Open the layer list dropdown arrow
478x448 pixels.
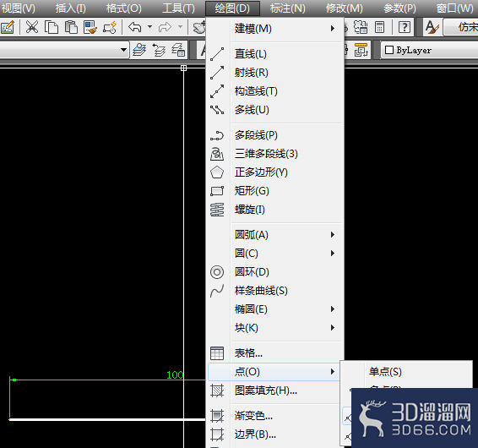pos(123,49)
